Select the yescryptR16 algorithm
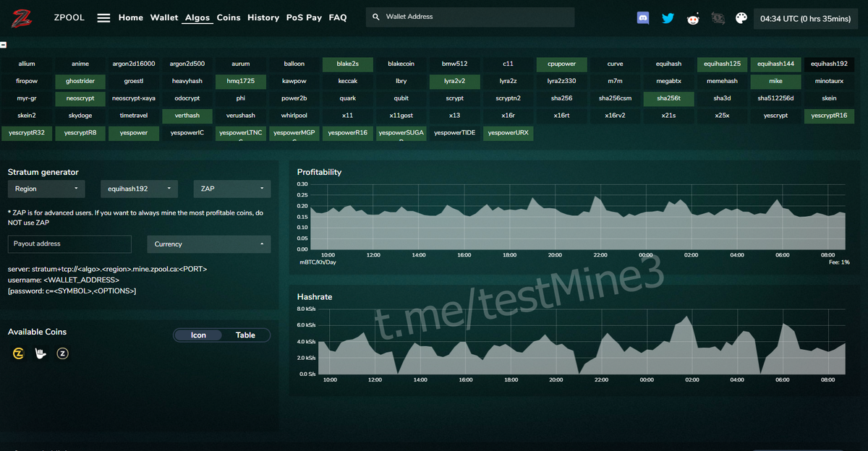This screenshot has height=451, width=868. tap(830, 116)
